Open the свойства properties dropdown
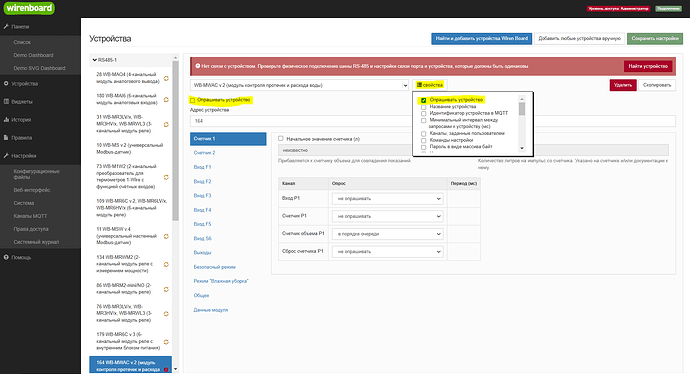The width and height of the screenshot is (690, 374). [429, 85]
